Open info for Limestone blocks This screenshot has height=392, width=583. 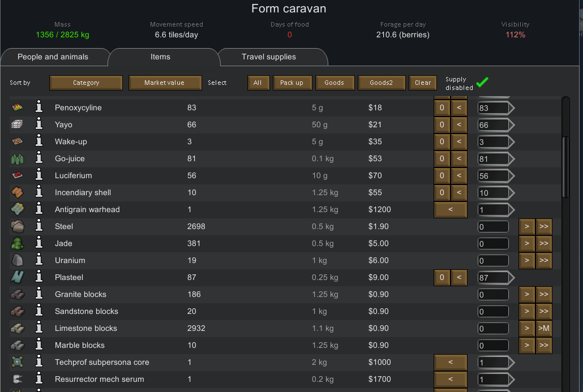tap(39, 328)
